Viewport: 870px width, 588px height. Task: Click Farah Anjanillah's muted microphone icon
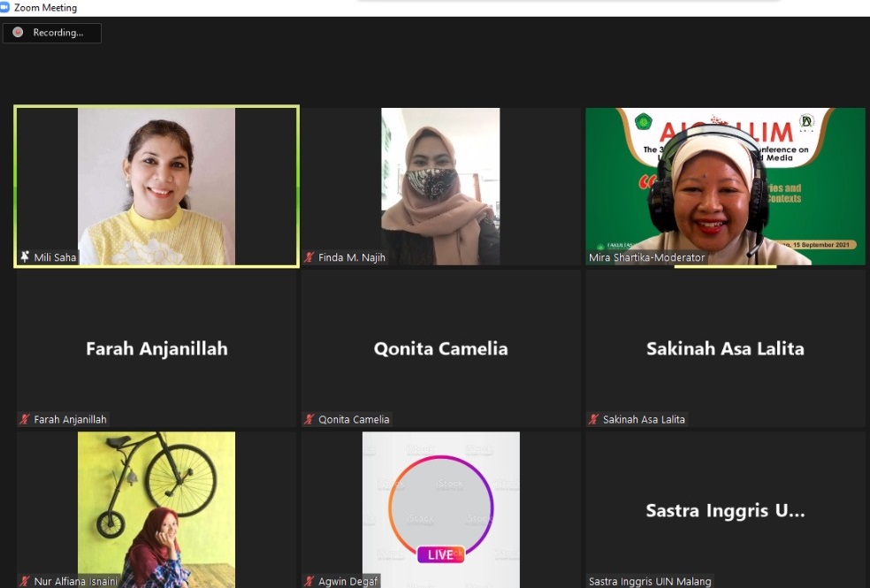pyautogui.click(x=25, y=419)
